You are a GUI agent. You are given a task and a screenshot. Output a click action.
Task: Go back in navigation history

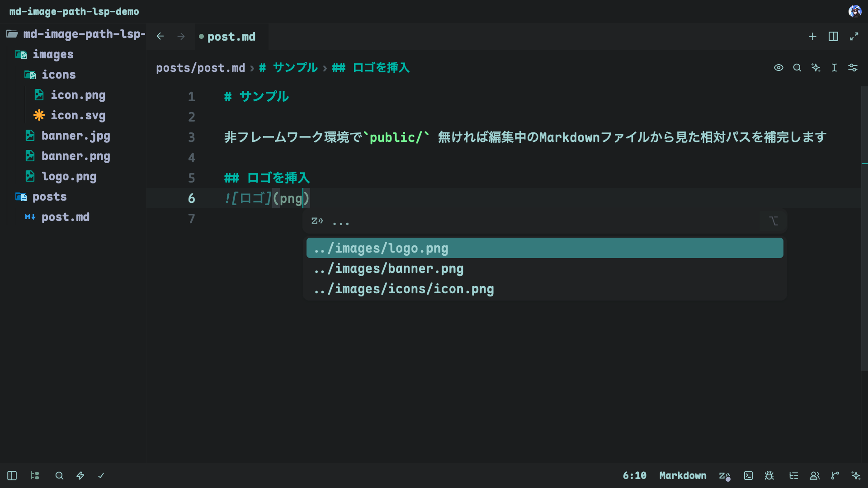coord(160,36)
